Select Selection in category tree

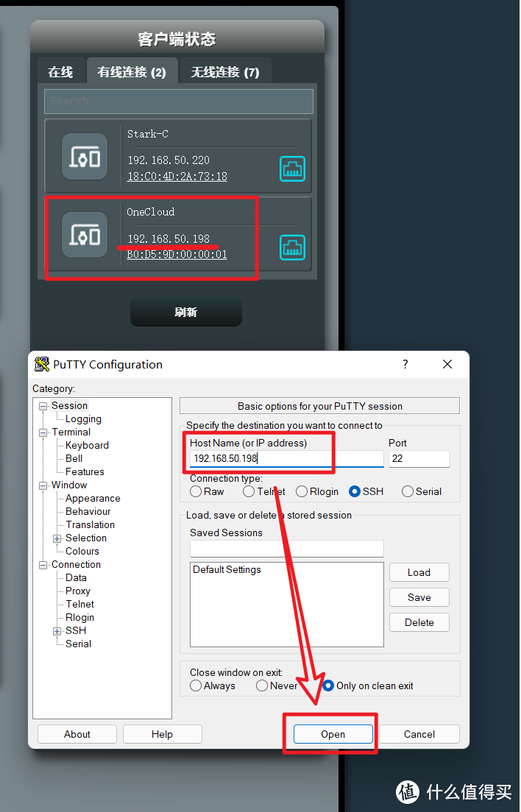click(x=86, y=538)
